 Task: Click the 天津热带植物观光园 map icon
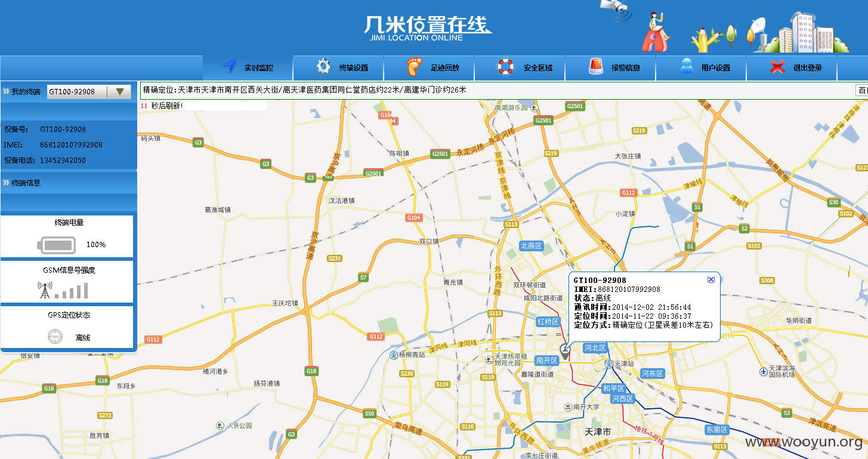489,359
